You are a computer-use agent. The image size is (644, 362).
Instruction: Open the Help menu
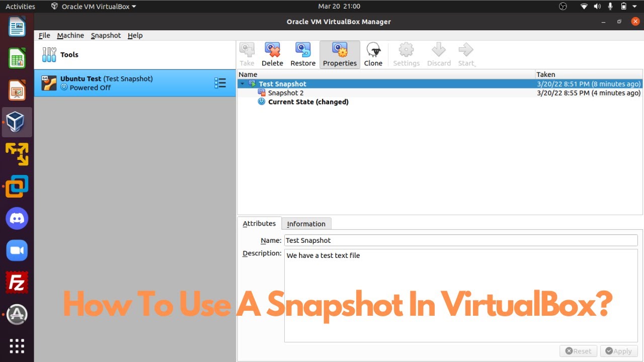pyautogui.click(x=135, y=36)
